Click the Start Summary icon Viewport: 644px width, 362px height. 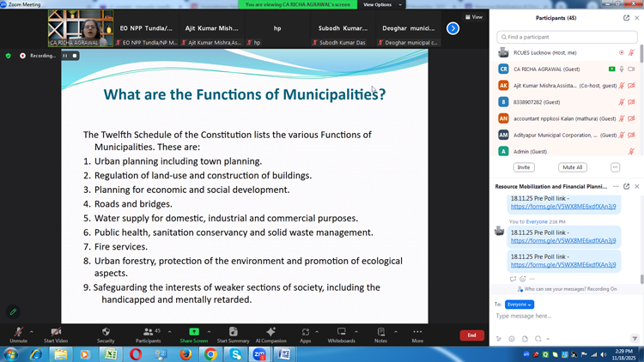(233, 334)
